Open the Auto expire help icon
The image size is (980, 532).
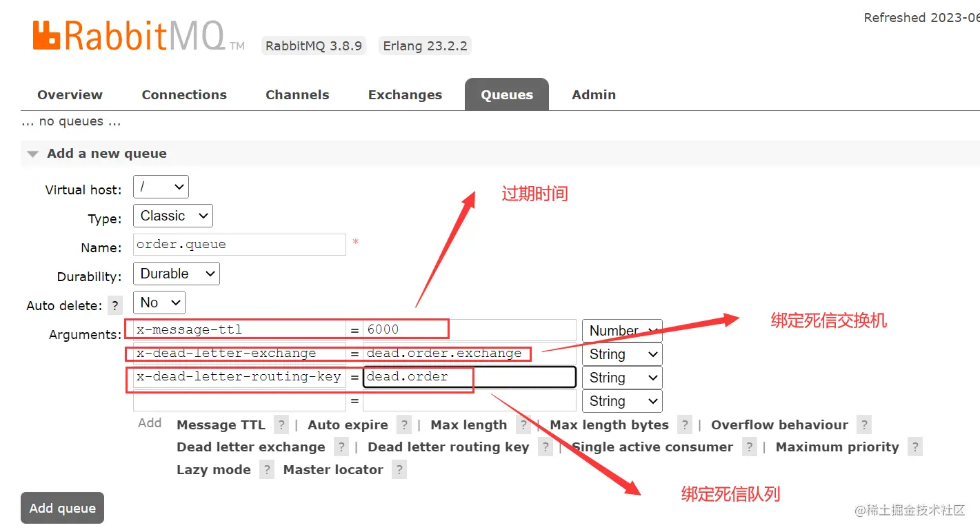[x=404, y=424]
